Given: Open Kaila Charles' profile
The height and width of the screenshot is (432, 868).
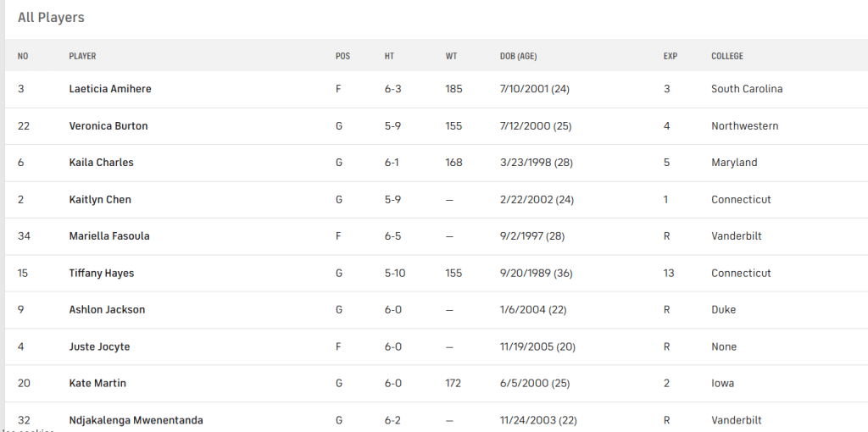Looking at the screenshot, I should click(101, 163).
